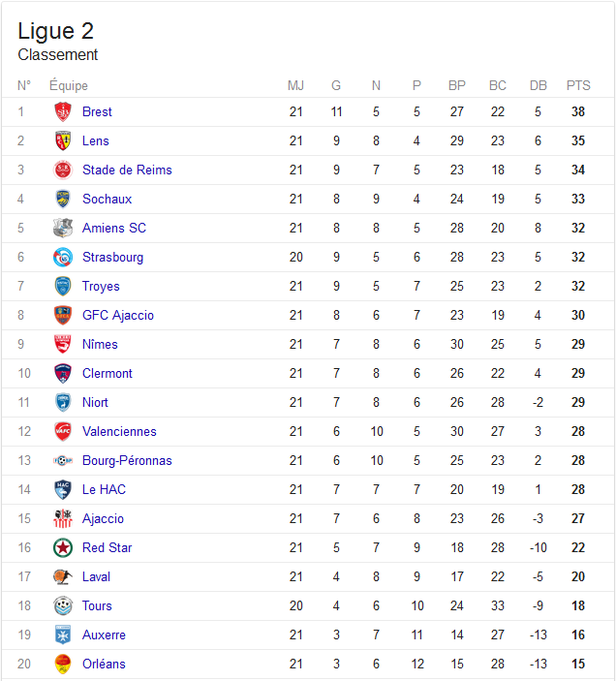616x681 pixels.
Task: Click the Brest club crest icon
Action: click(x=63, y=111)
